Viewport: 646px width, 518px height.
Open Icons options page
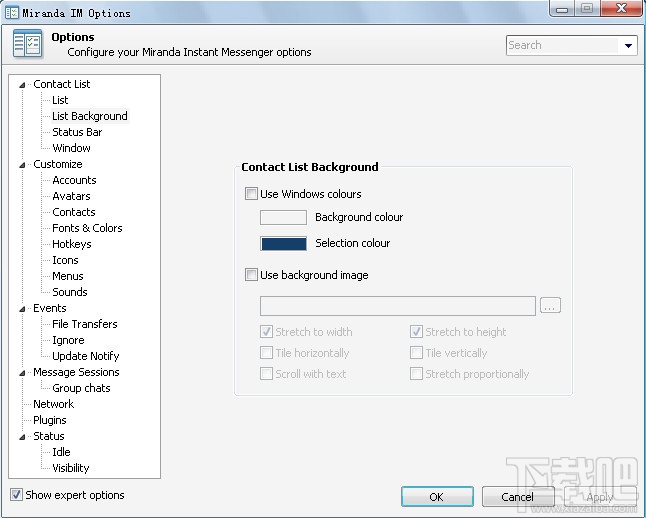pyautogui.click(x=65, y=260)
